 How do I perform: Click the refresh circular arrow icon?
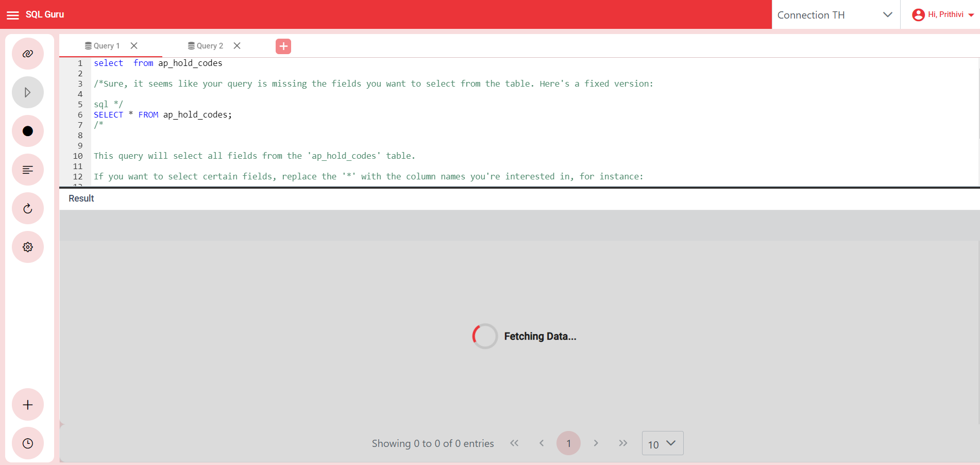click(28, 208)
